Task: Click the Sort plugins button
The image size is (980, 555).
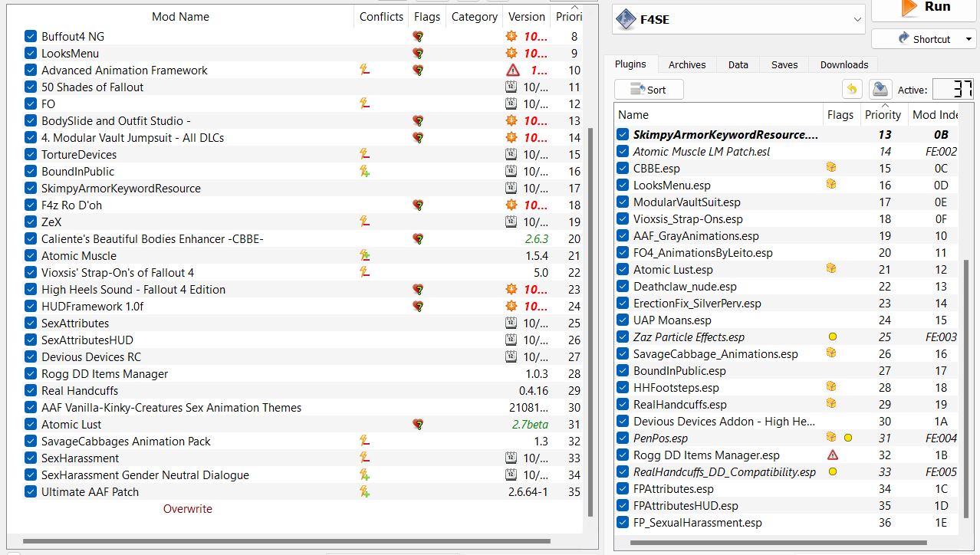Action: (x=649, y=90)
